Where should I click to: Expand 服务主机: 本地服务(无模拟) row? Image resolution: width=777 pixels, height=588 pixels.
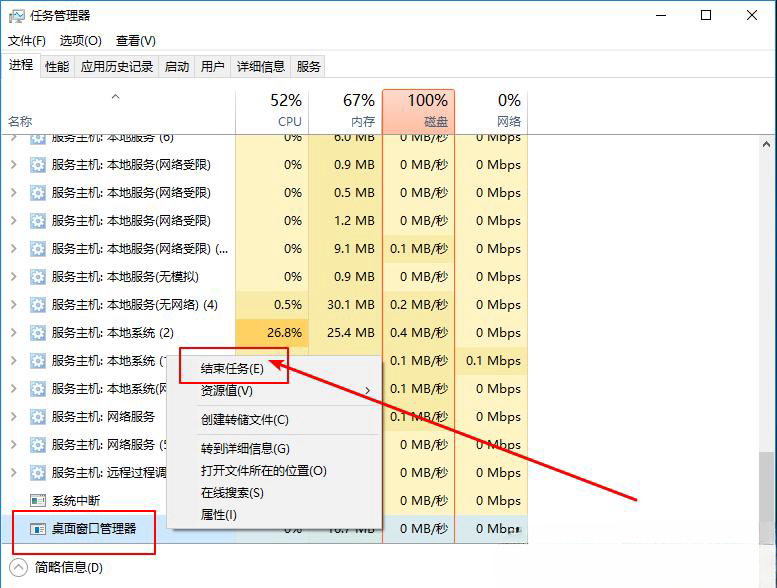(x=14, y=276)
